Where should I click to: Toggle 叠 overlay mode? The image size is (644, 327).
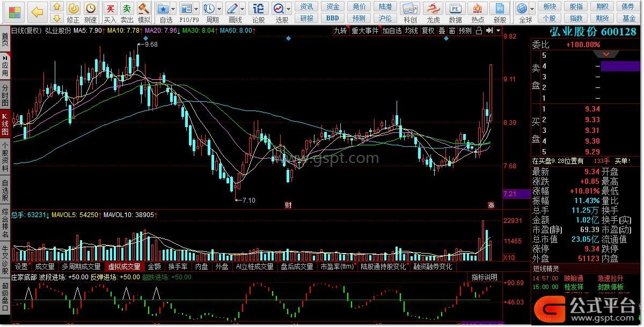click(x=442, y=31)
